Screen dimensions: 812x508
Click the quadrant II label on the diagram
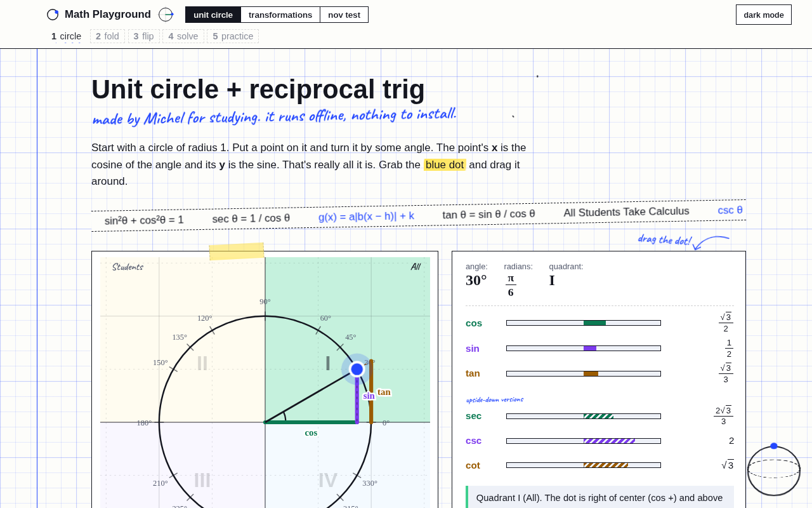coord(202,363)
